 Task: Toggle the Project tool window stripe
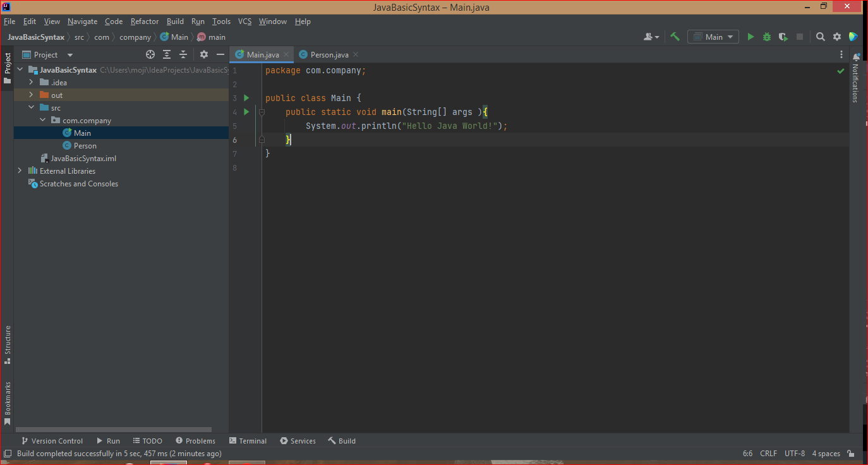[7, 68]
